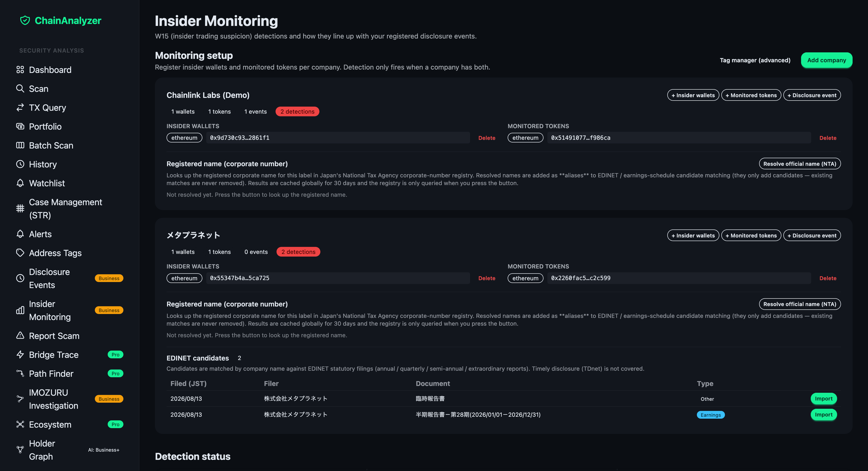Viewport: 868px width, 471px height.
Task: Click the Add company button
Action: click(826, 60)
